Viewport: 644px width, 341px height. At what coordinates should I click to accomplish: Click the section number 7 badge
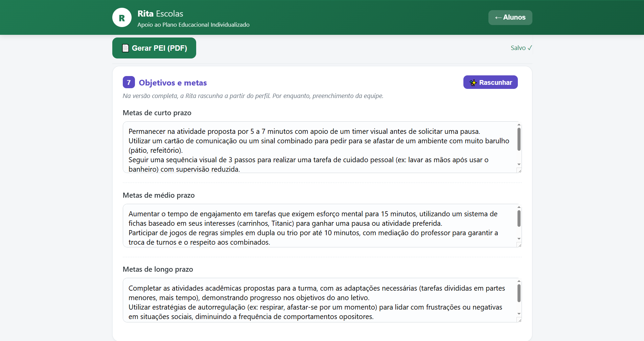[129, 82]
